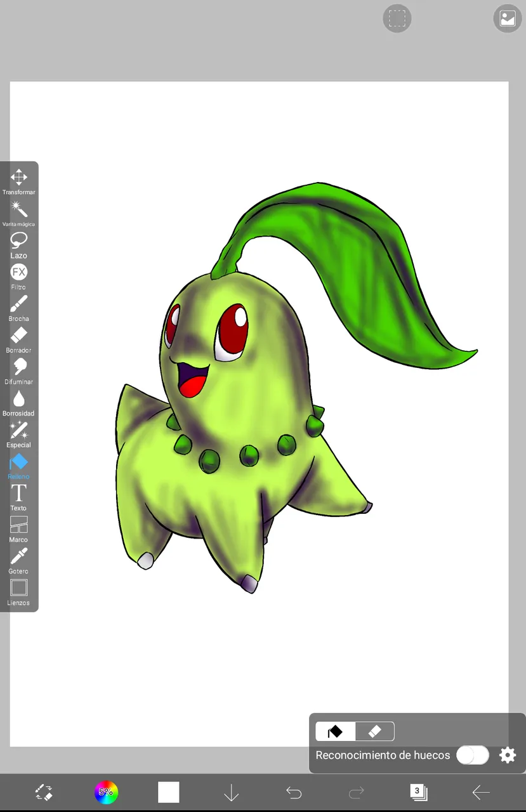Click the Reconocimiento de huecos label

click(x=383, y=755)
